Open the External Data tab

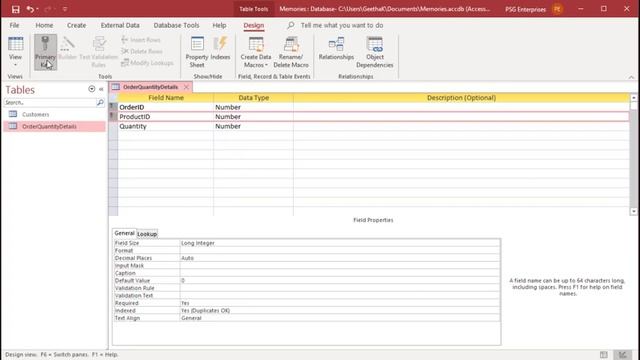click(120, 25)
